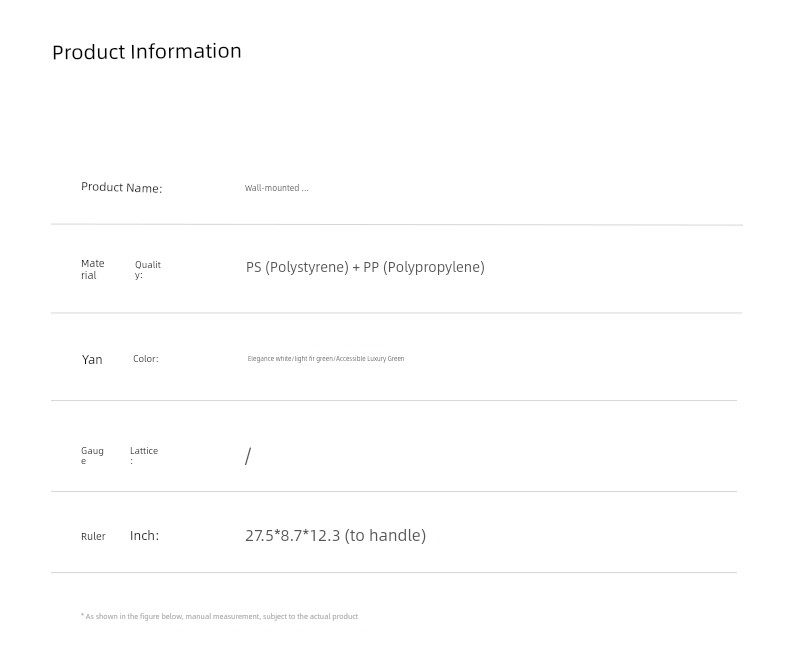Click the manual measurement footnote text
This screenshot has width=790, height=656.
pos(219,616)
